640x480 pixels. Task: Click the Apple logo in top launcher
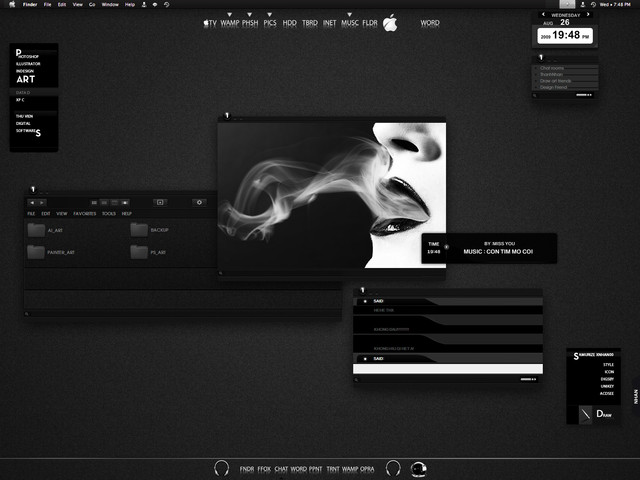point(390,22)
